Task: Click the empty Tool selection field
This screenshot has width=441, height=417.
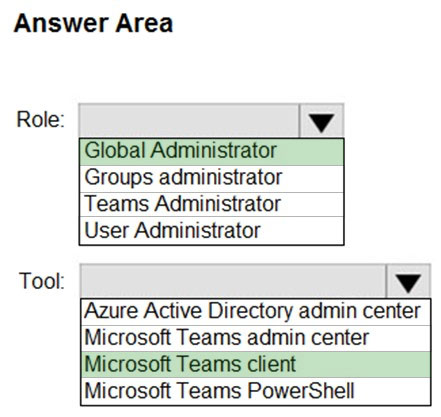Action: click(233, 281)
